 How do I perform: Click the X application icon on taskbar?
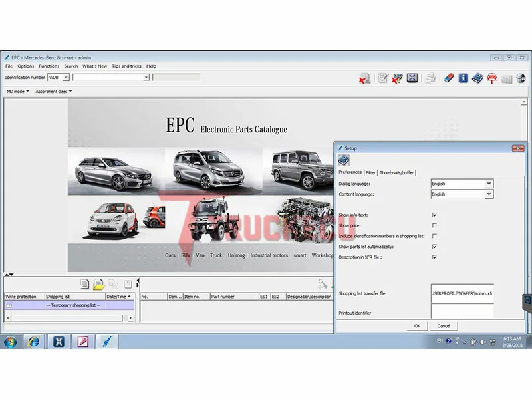59,342
